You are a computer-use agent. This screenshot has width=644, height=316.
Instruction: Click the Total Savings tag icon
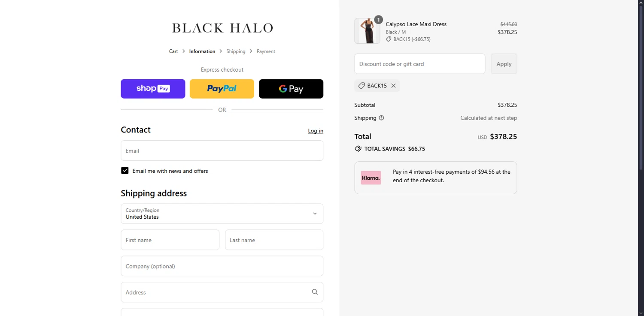358,149
